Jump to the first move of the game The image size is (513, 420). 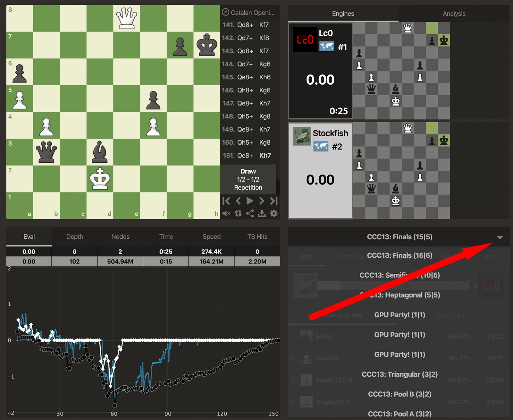pos(226,201)
